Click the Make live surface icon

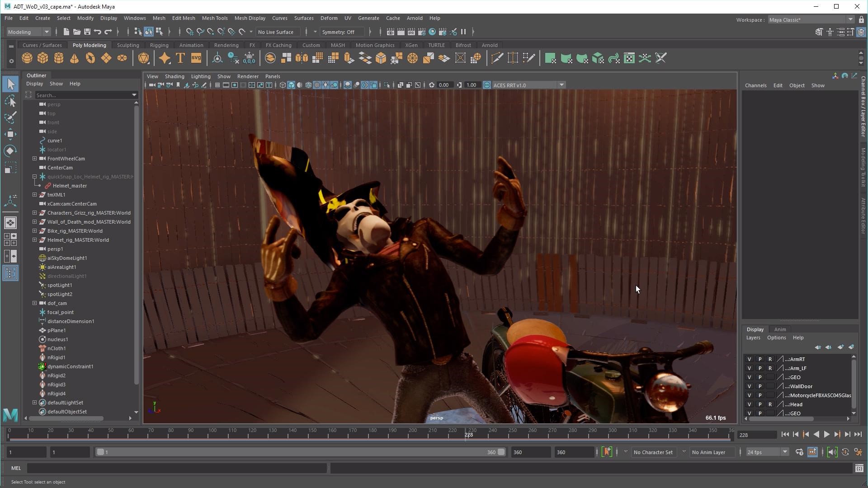click(x=241, y=32)
